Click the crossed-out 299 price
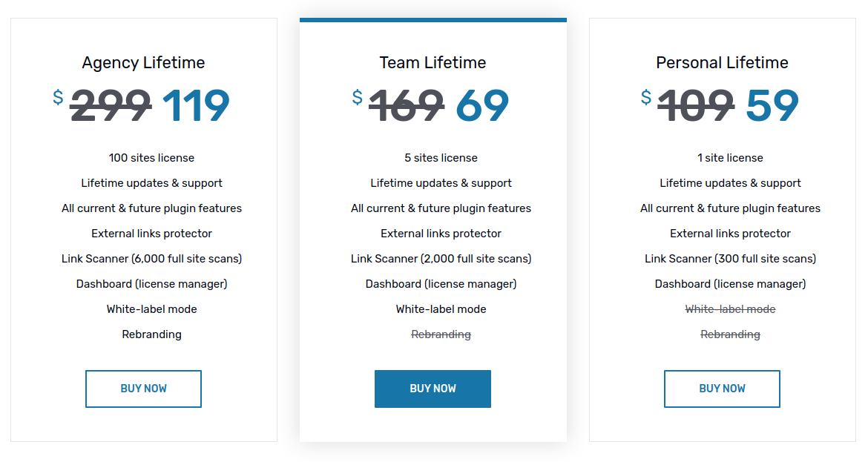The width and height of the screenshot is (868, 462). pos(111,106)
